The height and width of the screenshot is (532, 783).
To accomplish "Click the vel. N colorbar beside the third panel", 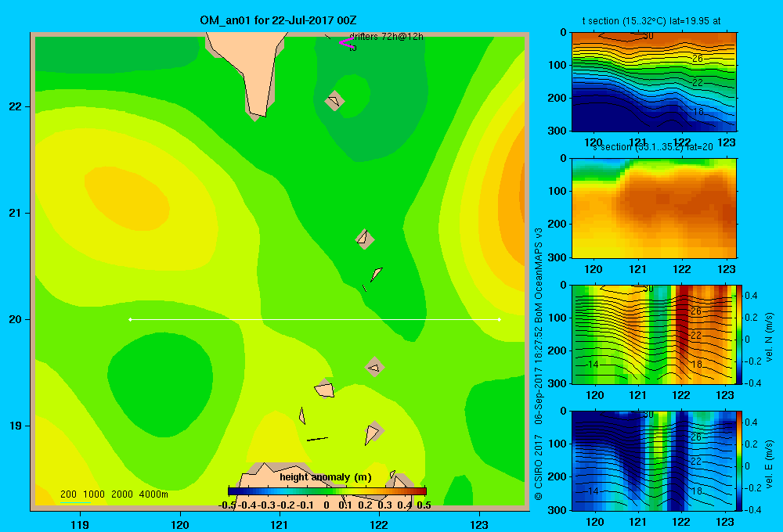I will tap(740, 334).
